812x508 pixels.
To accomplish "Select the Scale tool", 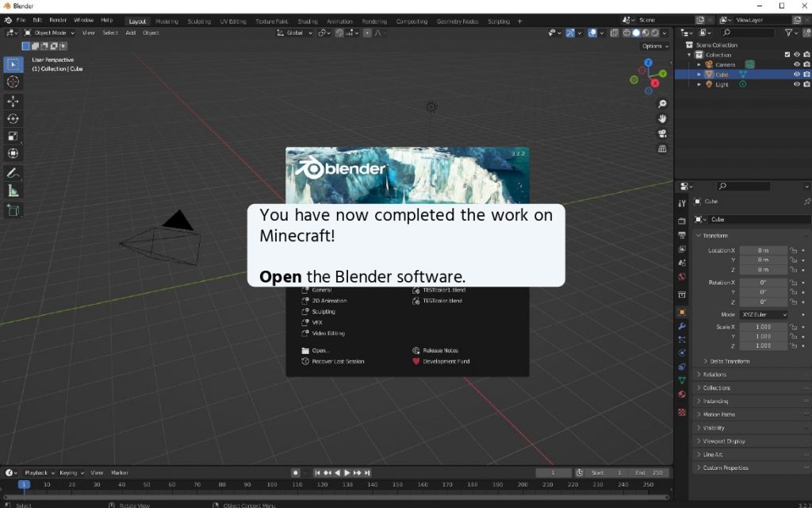I will [x=13, y=136].
